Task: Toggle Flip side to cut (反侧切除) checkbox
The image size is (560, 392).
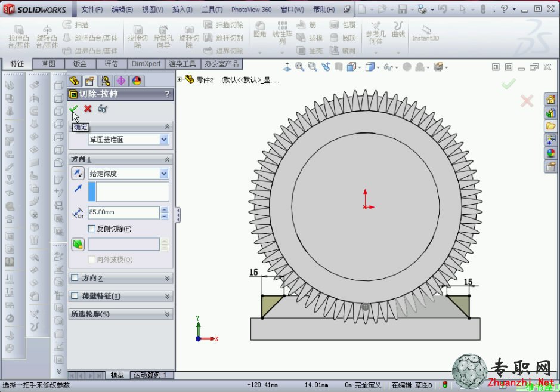Action: click(x=92, y=229)
